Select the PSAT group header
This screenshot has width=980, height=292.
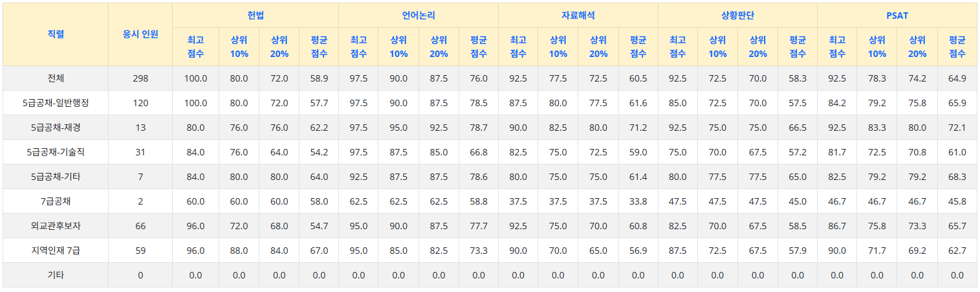(x=897, y=15)
